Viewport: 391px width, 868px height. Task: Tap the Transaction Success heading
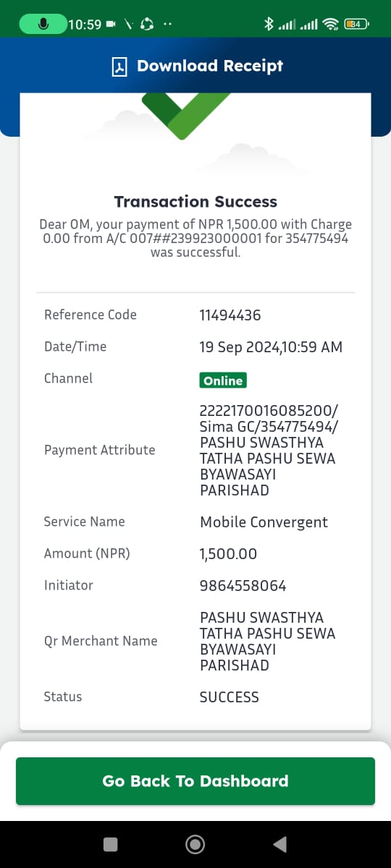195,202
